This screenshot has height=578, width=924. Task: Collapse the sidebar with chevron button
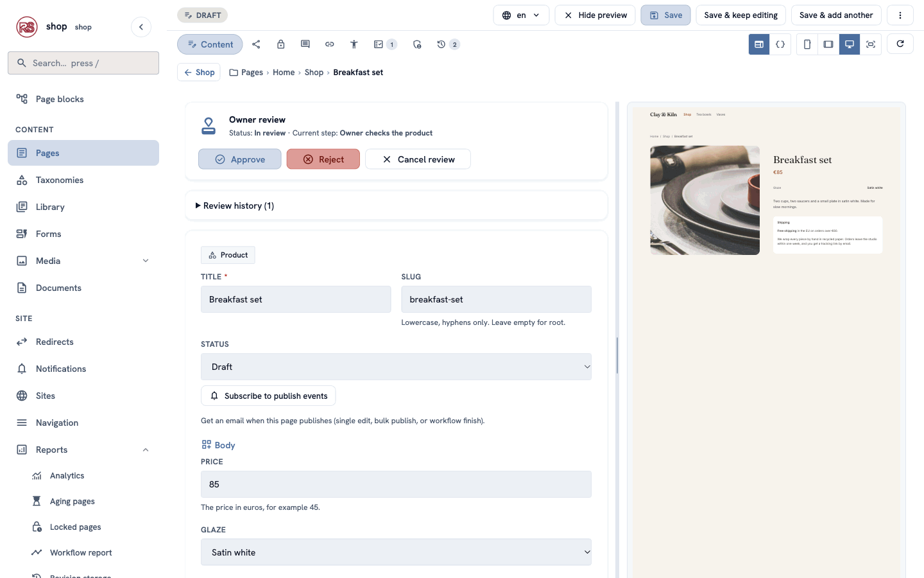point(141,27)
